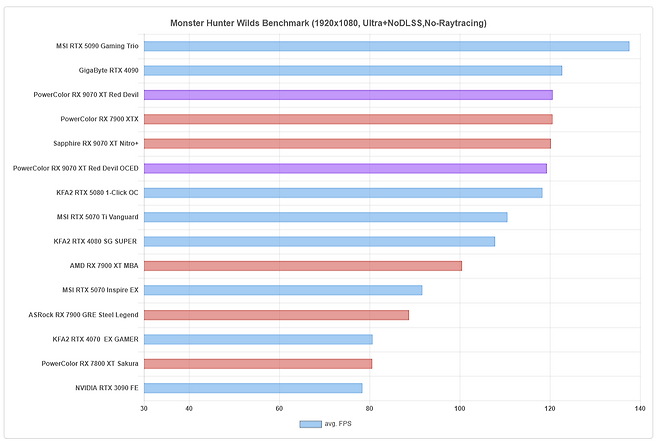Click the Sapphire RX 9070 XT Nitro+ bar
Viewport: 658px width, 442px height.
click(x=347, y=143)
